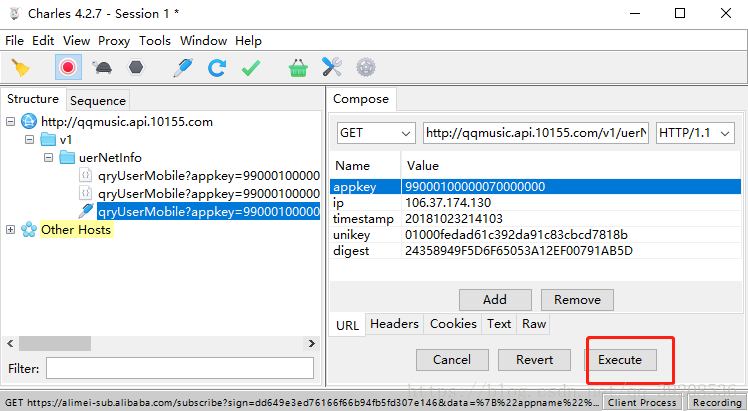
Task: Toggle breakpoints with the hexagon icon
Action: click(x=136, y=67)
